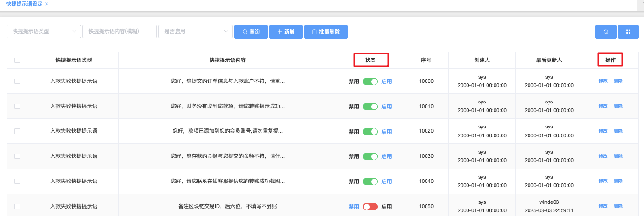Image resolution: width=644 pixels, height=216 pixels.
Task: Switch to the 快捷提示语设定 tab
Action: (24, 4)
